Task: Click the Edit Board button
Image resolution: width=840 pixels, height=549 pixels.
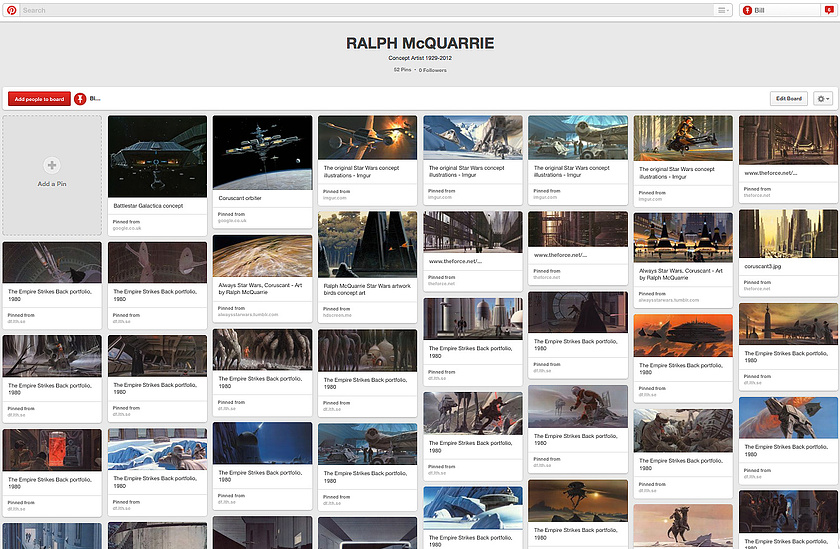Action: coord(789,99)
